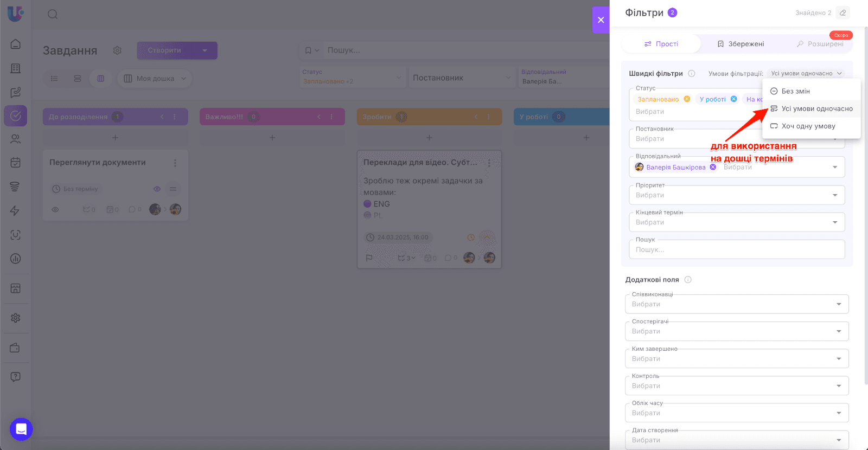
Task: Clear filters with the eraser icon
Action: point(843,12)
